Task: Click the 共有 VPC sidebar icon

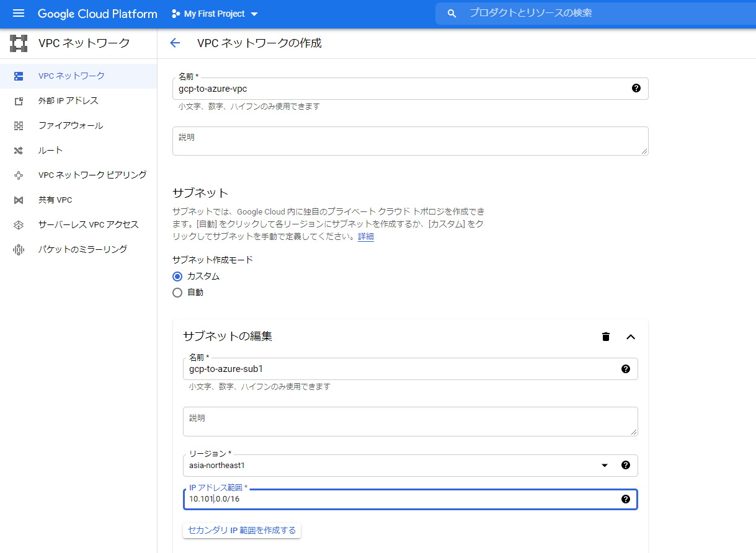Action: [x=19, y=200]
